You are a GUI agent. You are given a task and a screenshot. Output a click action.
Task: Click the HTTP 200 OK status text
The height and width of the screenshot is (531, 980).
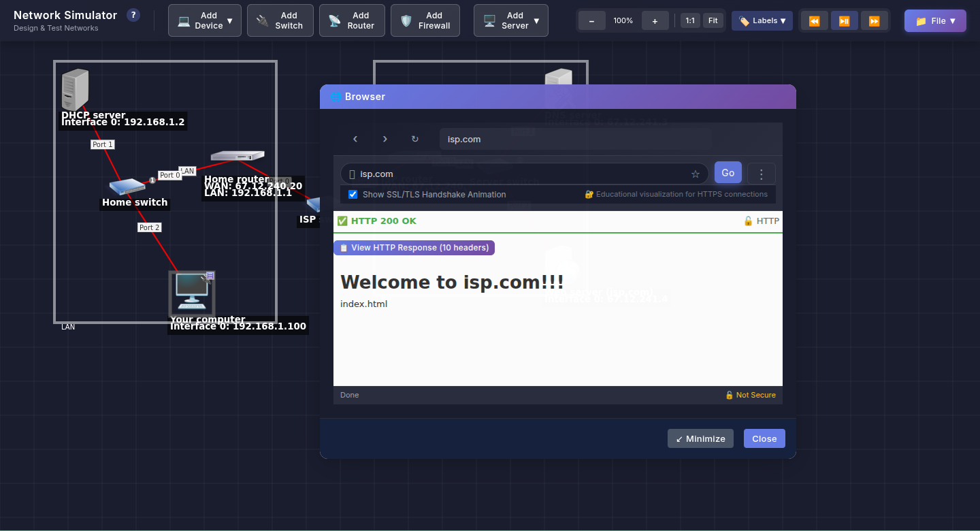(x=376, y=221)
